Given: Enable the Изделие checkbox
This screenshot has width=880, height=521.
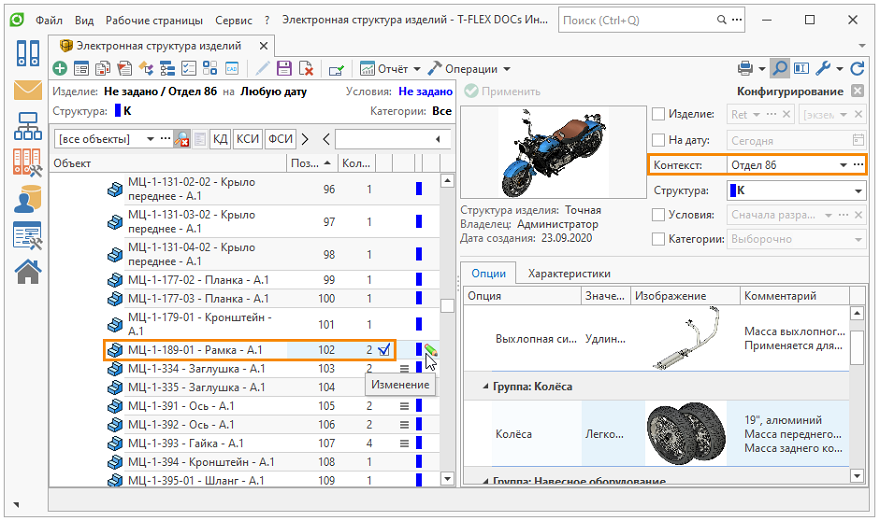Looking at the screenshot, I should tap(658, 115).
